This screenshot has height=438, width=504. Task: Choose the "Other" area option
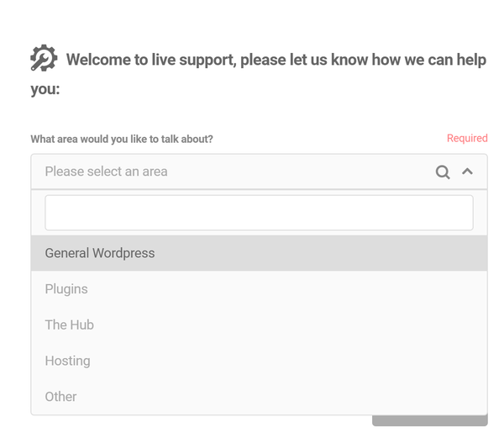pyautogui.click(x=60, y=397)
